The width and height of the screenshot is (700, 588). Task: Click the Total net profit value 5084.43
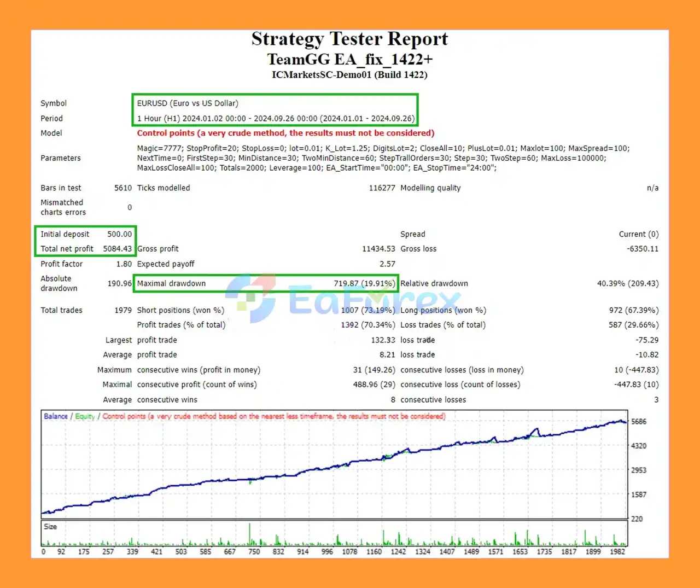pyautogui.click(x=118, y=249)
